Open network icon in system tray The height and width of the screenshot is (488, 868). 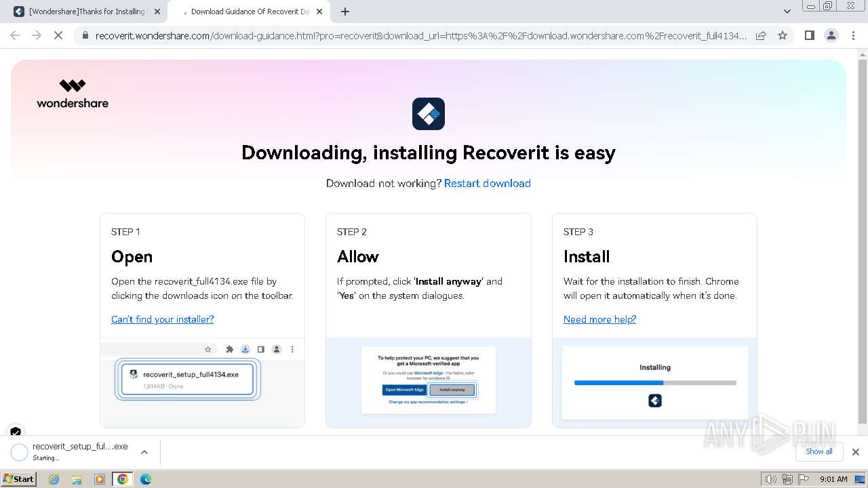pos(787,479)
